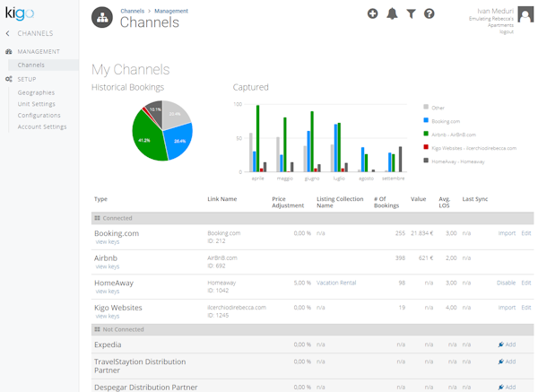Collapse the Not Connected channels group

pyautogui.click(x=97, y=329)
